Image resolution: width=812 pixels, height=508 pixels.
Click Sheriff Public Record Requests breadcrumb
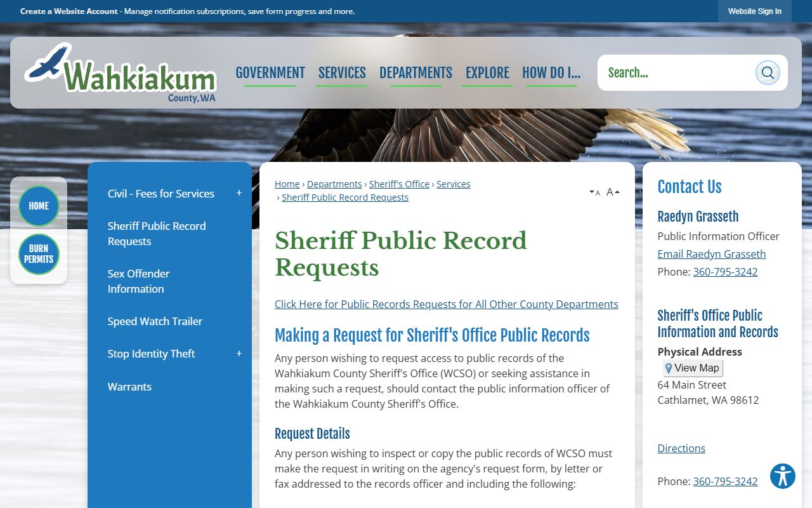click(x=345, y=197)
